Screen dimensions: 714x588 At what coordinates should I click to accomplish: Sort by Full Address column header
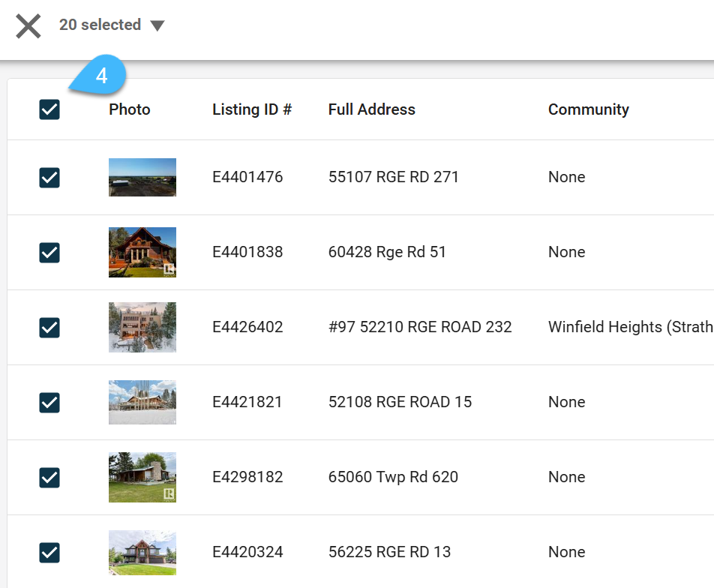pyautogui.click(x=371, y=109)
